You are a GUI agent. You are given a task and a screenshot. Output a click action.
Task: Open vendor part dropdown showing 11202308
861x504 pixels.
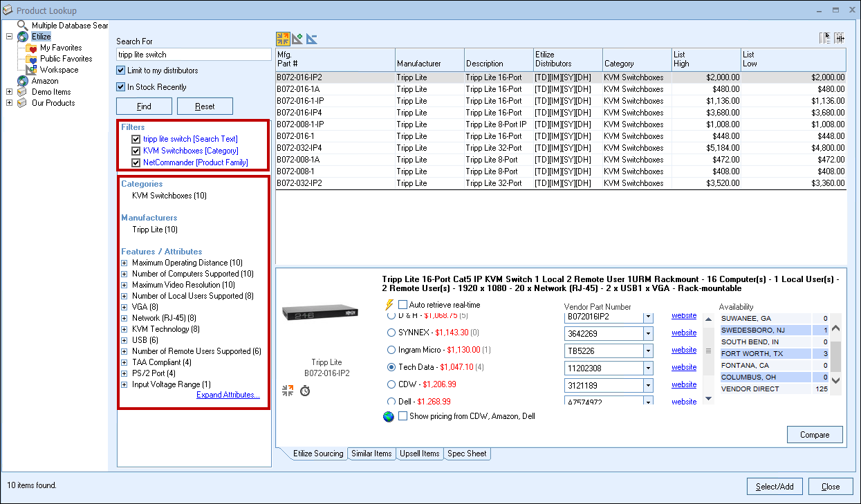(x=648, y=368)
